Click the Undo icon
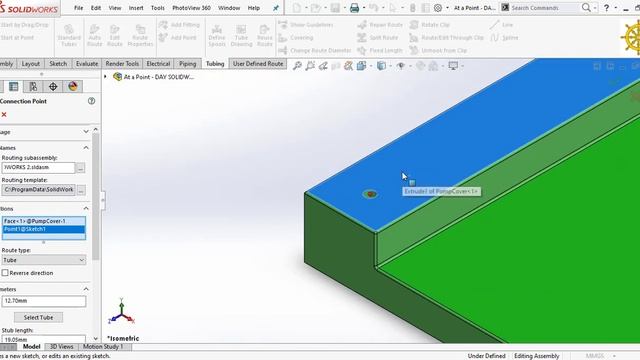 [373, 8]
